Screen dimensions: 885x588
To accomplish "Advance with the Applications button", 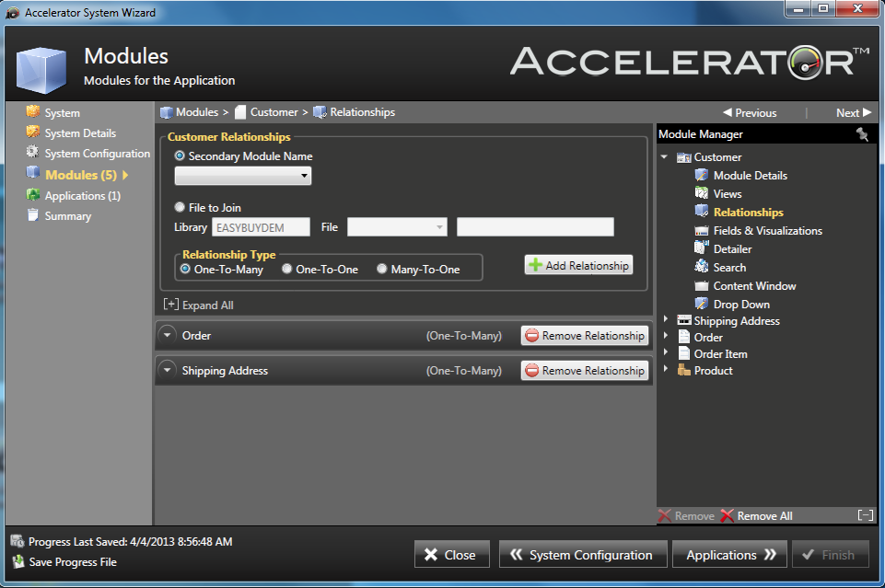I will tap(729, 554).
